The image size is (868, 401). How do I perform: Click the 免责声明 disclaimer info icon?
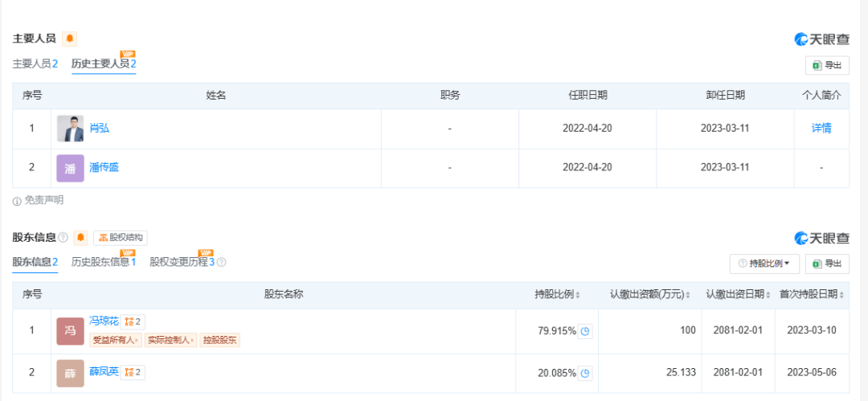click(x=17, y=201)
